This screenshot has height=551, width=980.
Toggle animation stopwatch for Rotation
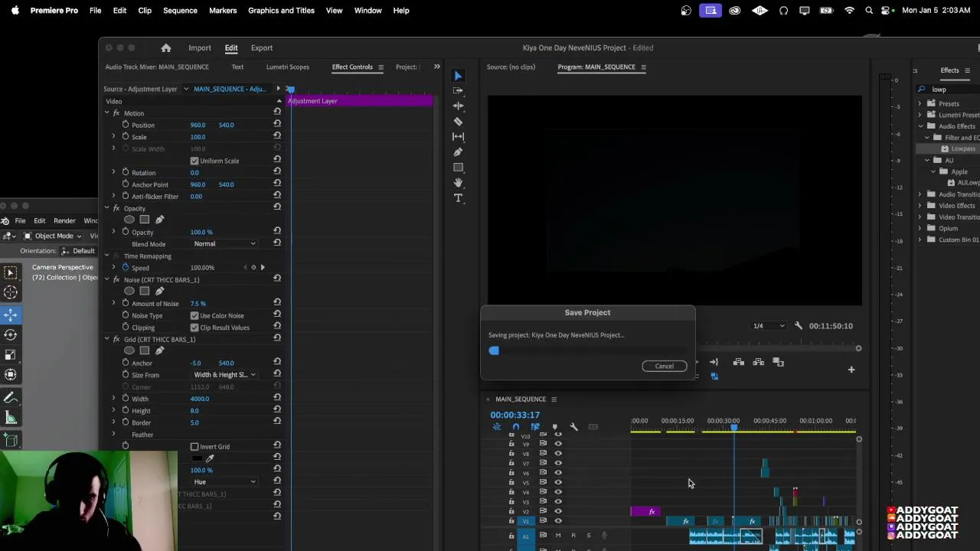pyautogui.click(x=125, y=172)
